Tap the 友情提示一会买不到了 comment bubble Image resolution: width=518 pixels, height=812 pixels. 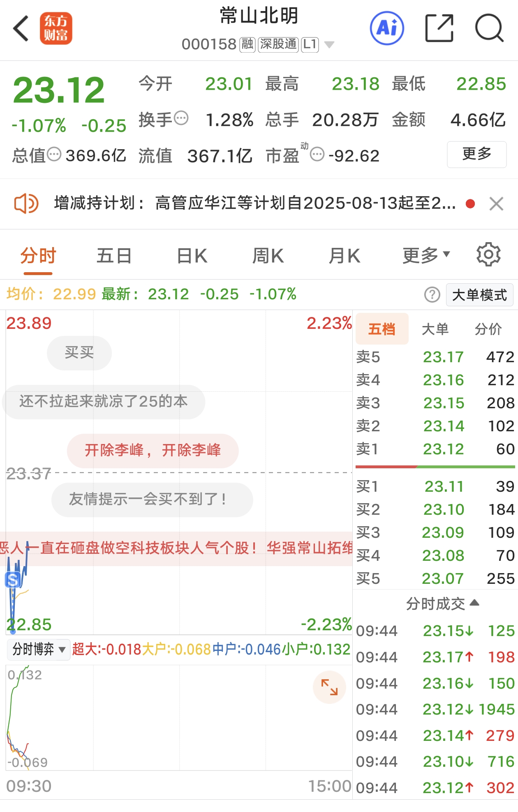pos(152,500)
